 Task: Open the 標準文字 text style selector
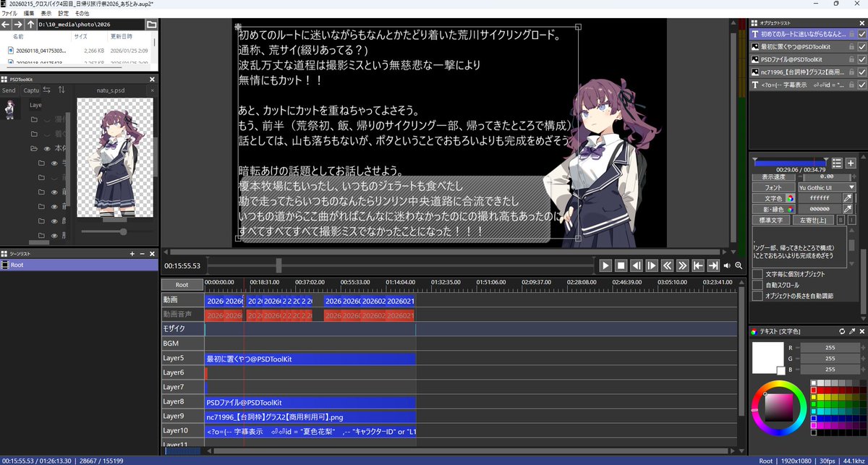click(x=771, y=219)
